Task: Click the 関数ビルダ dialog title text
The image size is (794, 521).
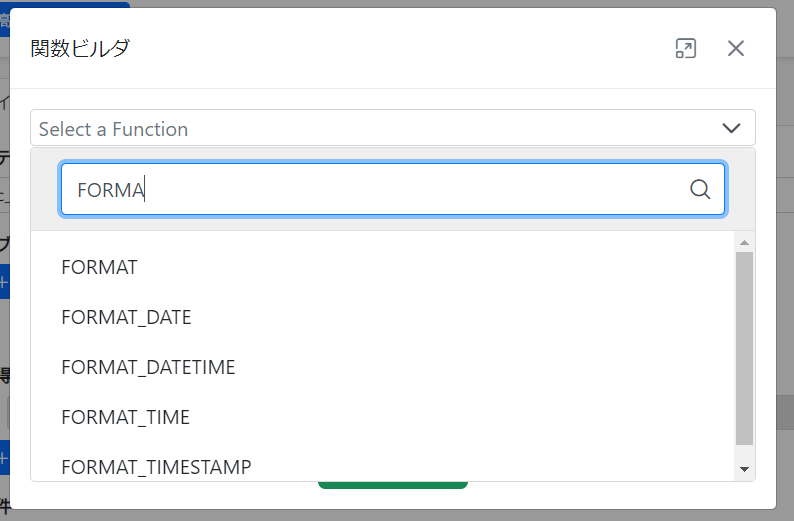Action: pyautogui.click(x=80, y=48)
